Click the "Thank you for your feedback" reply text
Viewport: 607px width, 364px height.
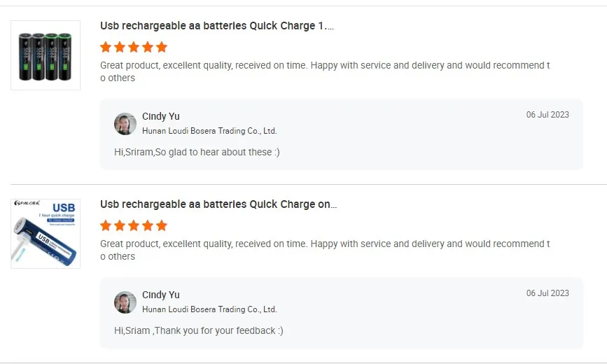(x=199, y=330)
